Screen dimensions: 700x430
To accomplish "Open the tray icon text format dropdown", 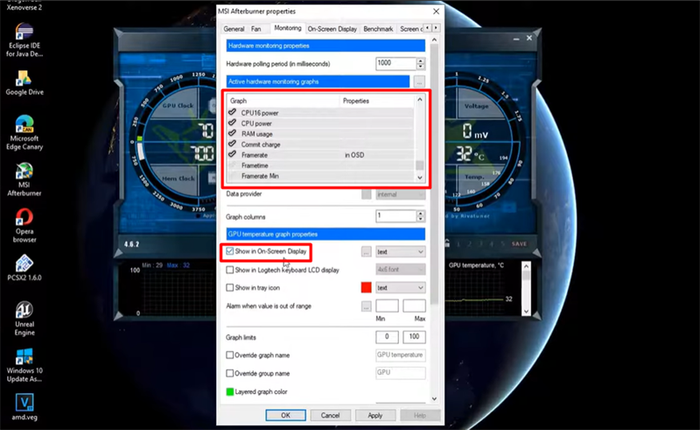I will [x=400, y=288].
